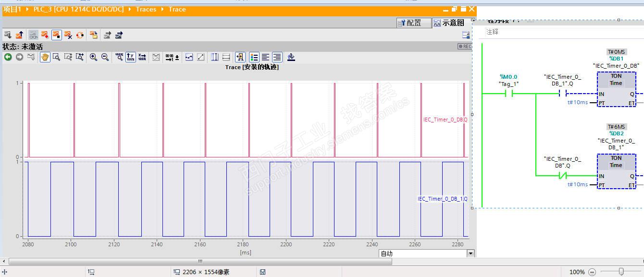Viewport: 644px width, 277px height.
Task: Click the zoom in magnifier icon
Action: pos(93,57)
